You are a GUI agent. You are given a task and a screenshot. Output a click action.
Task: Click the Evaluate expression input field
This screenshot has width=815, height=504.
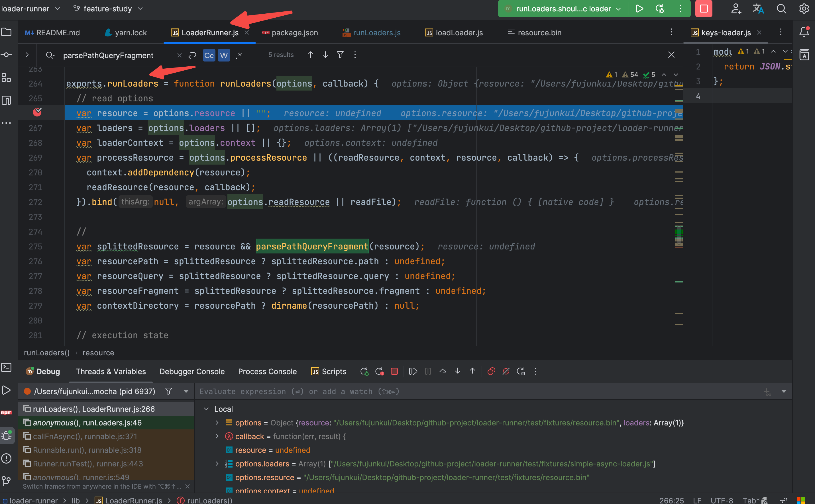[x=467, y=391]
